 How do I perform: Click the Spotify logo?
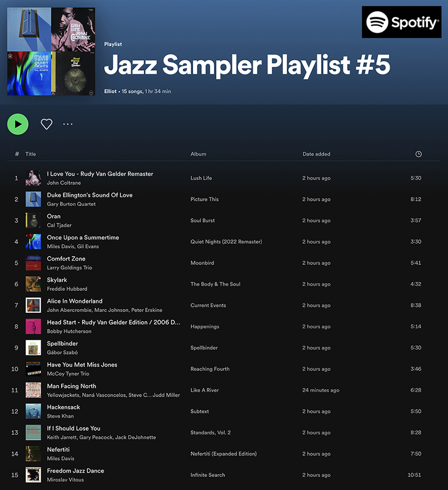401,22
